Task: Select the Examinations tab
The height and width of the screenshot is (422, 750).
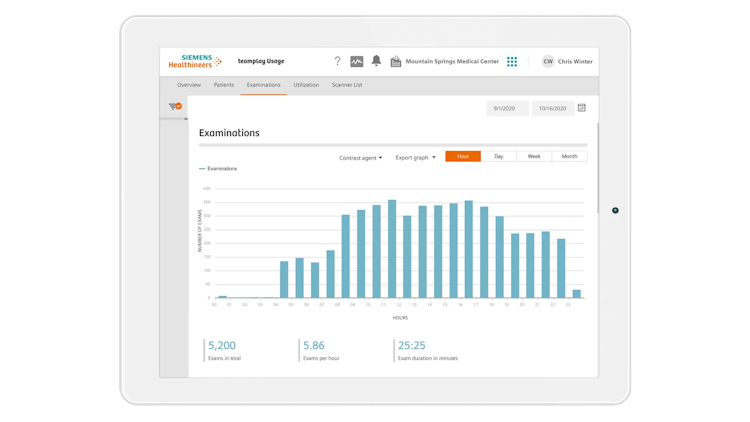Action: coord(264,85)
